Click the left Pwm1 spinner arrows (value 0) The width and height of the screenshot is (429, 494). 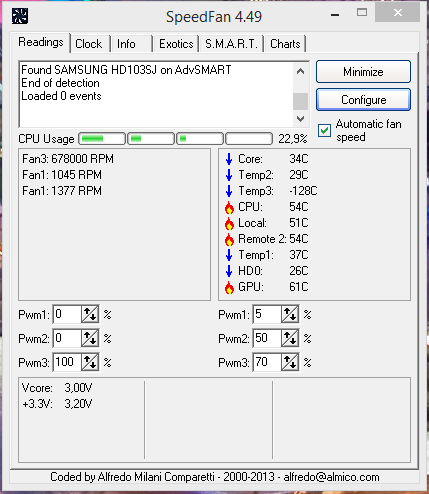(x=90, y=314)
